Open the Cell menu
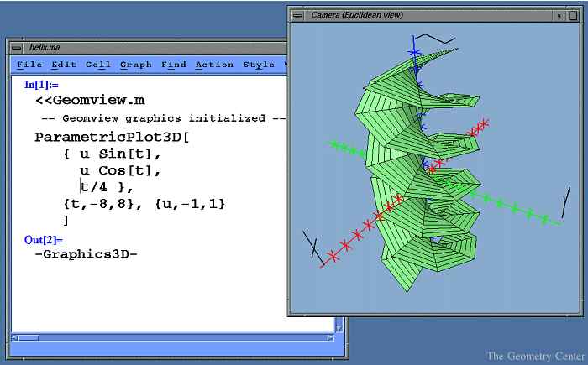Screen dimensions: 588x365 [x=97, y=65]
